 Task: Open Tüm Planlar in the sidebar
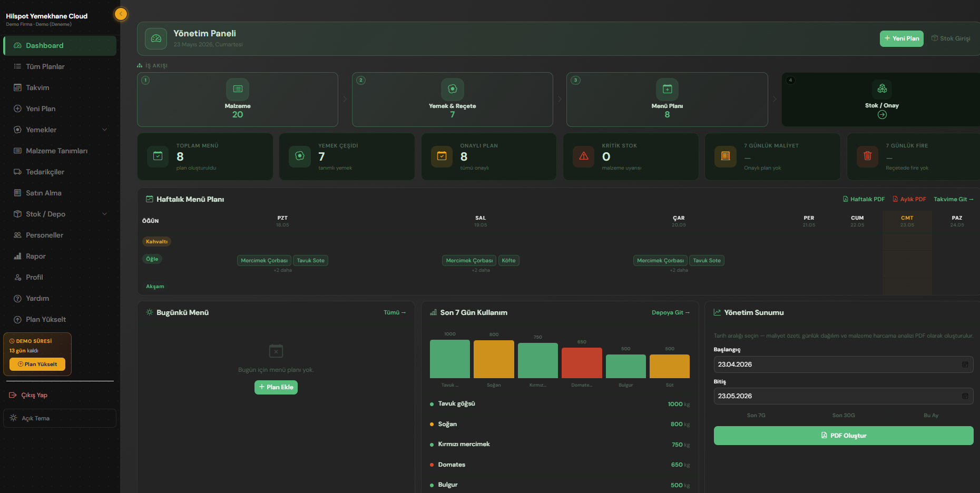pyautogui.click(x=60, y=66)
